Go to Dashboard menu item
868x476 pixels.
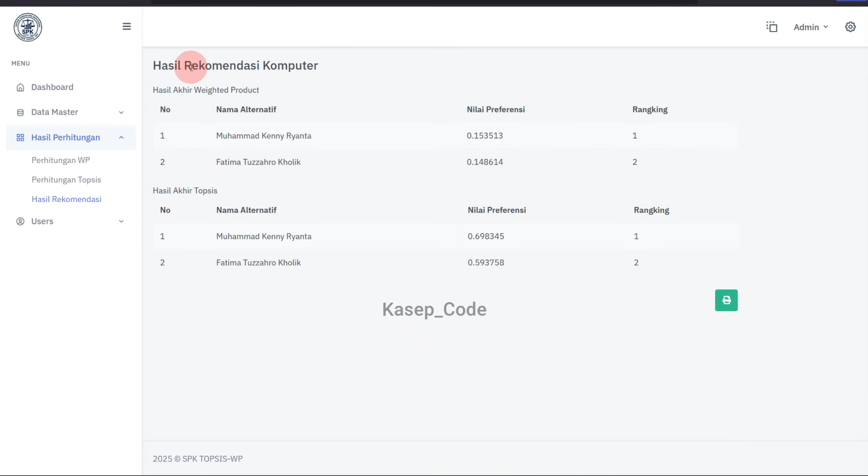[52, 87]
